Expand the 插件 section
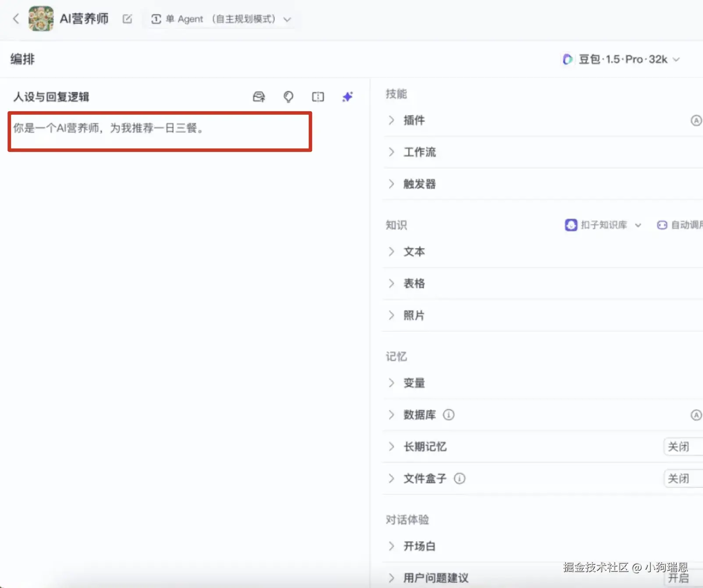703x588 pixels. [x=391, y=120]
